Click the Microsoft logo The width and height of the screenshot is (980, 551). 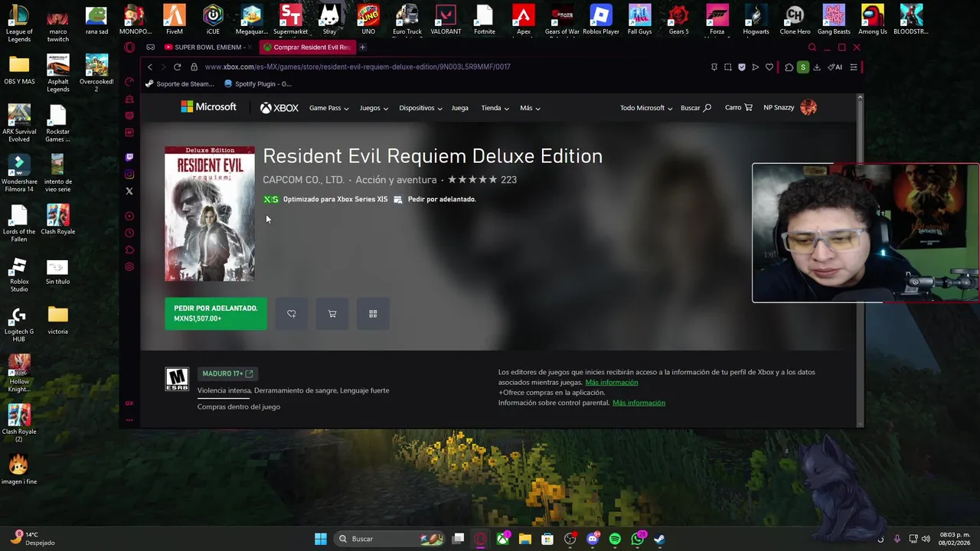208,107
